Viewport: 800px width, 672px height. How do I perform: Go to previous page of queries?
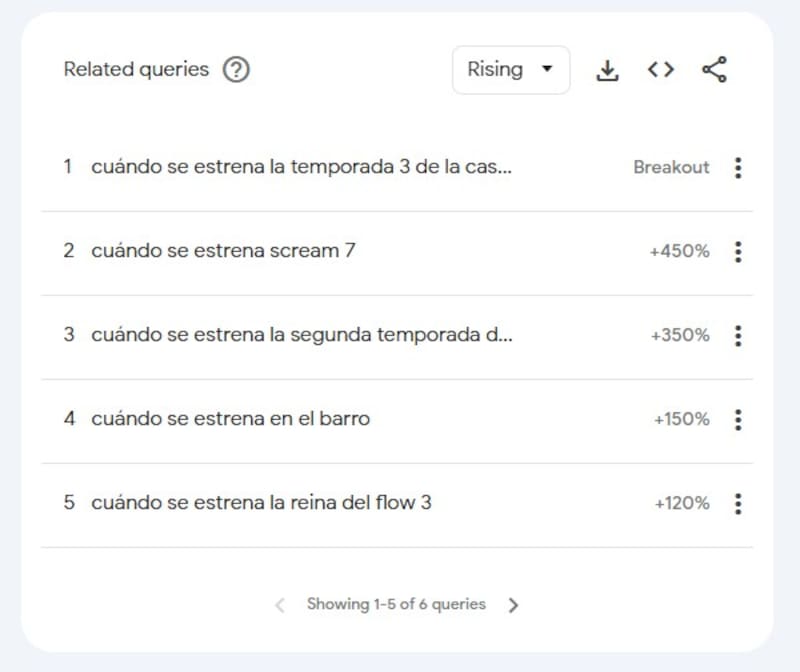click(x=280, y=605)
